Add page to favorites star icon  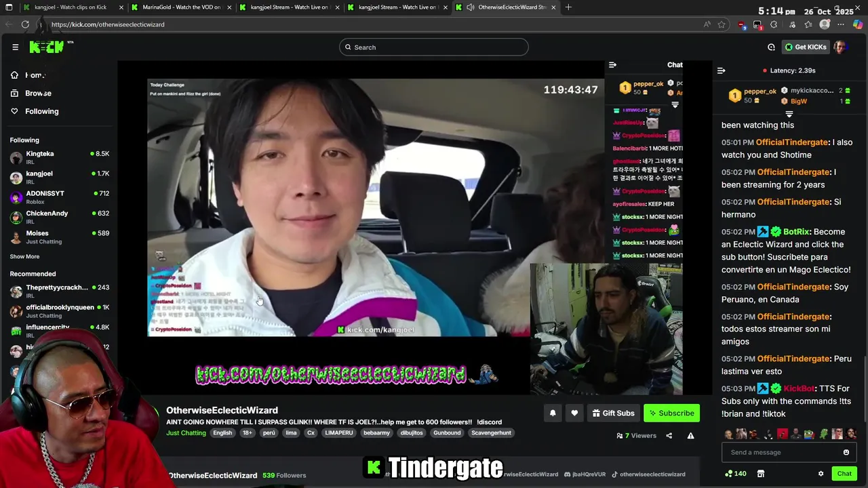tap(722, 24)
